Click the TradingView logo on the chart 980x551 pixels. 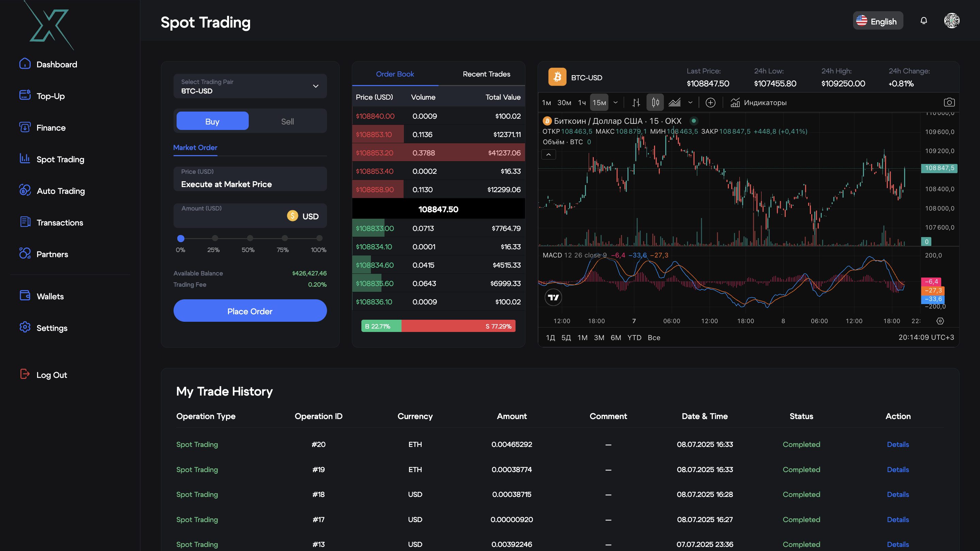point(553,297)
